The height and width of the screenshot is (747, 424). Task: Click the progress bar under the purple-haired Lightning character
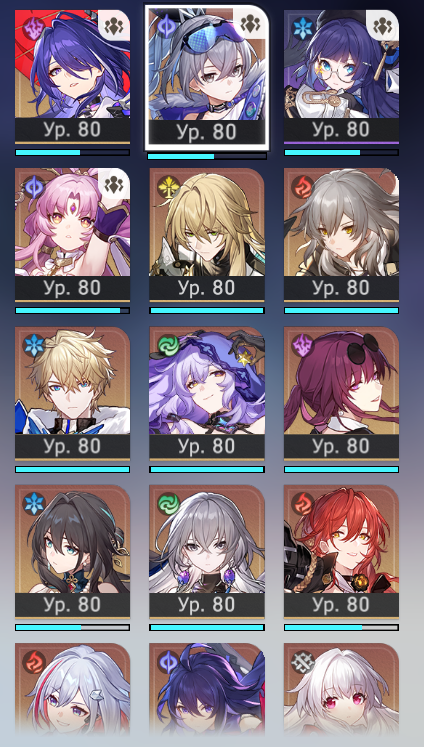pyautogui.click(x=72, y=152)
